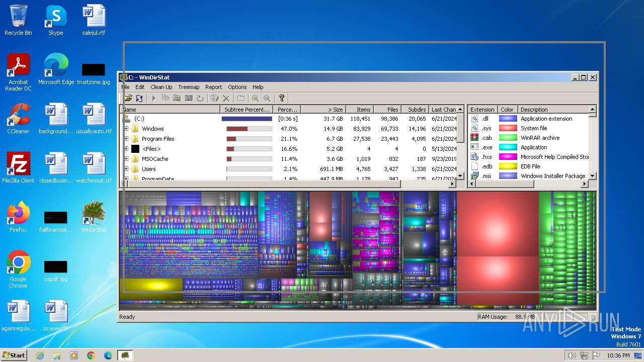The image size is (644, 362).
Task: Click the Refresh Selected toolbar icon
Action: (x=200, y=99)
